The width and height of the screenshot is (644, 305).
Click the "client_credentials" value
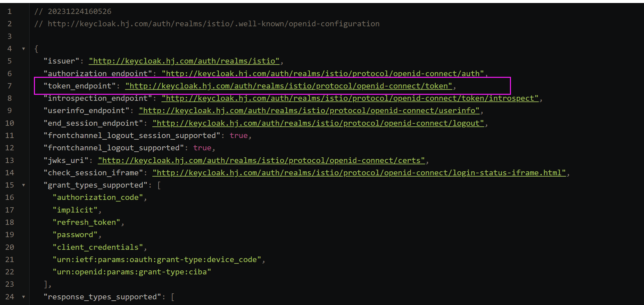(x=98, y=247)
